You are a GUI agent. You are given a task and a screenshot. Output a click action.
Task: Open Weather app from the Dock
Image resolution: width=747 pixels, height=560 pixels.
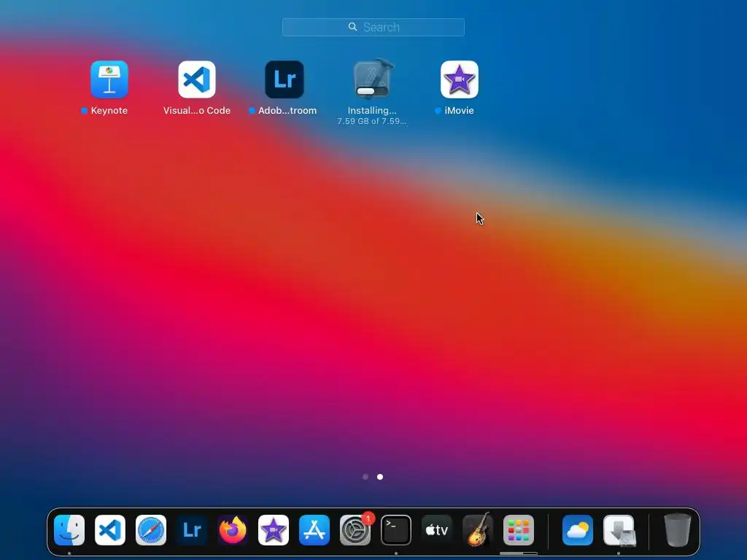[x=578, y=530]
